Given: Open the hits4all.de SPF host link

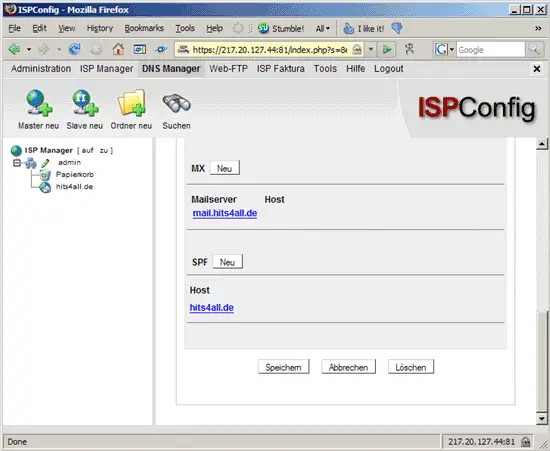Looking at the screenshot, I should tap(212, 308).
